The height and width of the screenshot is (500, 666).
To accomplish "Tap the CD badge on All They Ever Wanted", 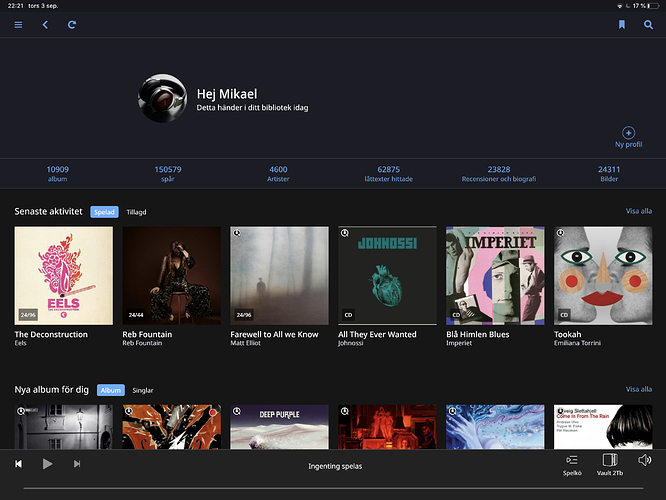I will [x=348, y=315].
